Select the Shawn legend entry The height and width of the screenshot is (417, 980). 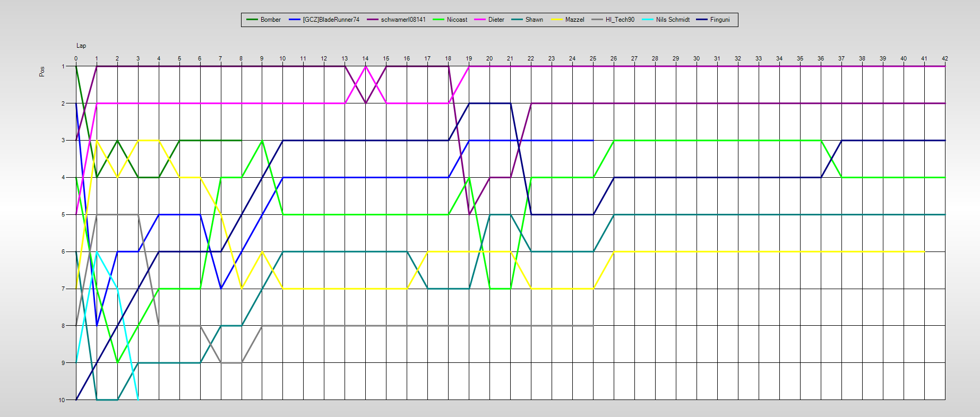527,20
